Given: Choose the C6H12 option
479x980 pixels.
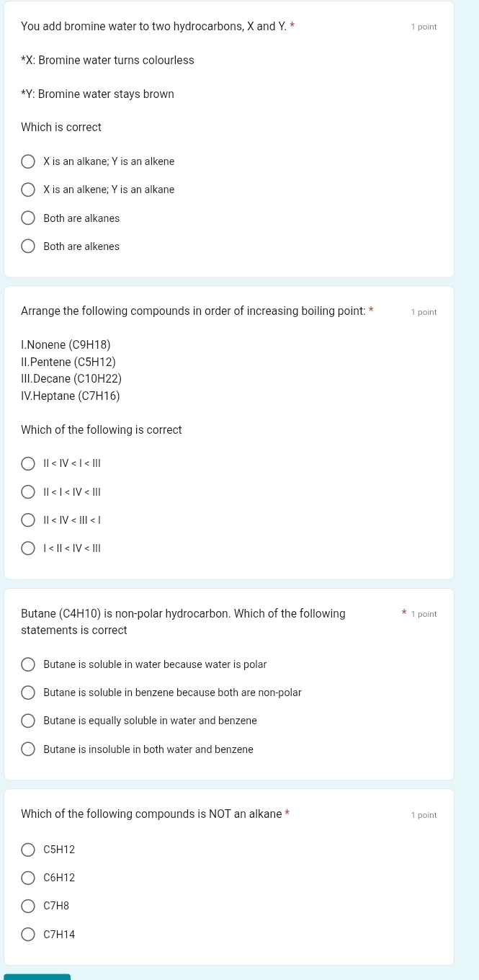Looking at the screenshot, I should 27,878.
